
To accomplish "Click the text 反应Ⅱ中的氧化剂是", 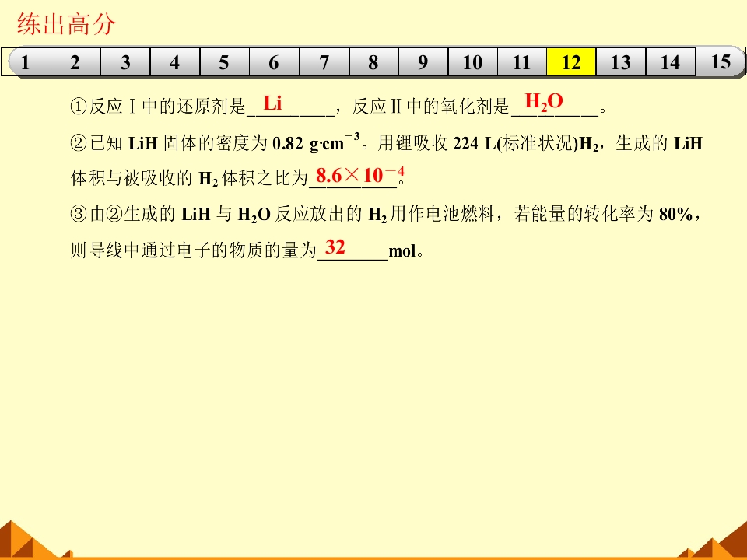I will 430,107.
